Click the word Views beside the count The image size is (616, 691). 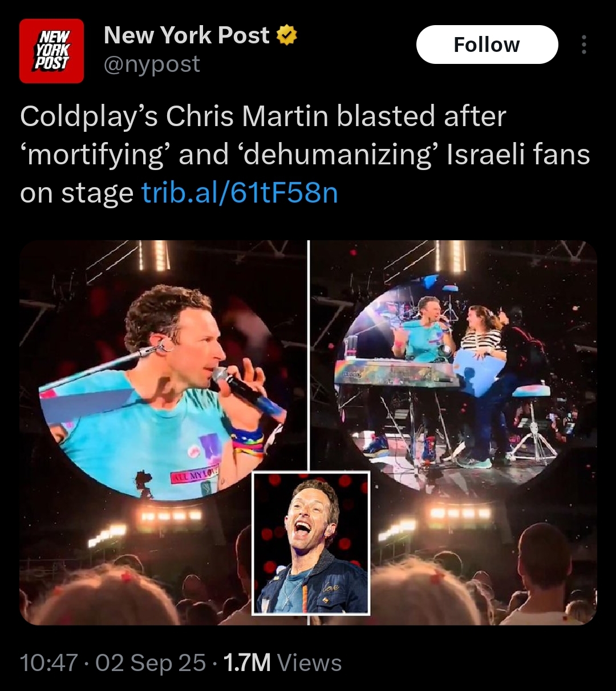point(309,663)
